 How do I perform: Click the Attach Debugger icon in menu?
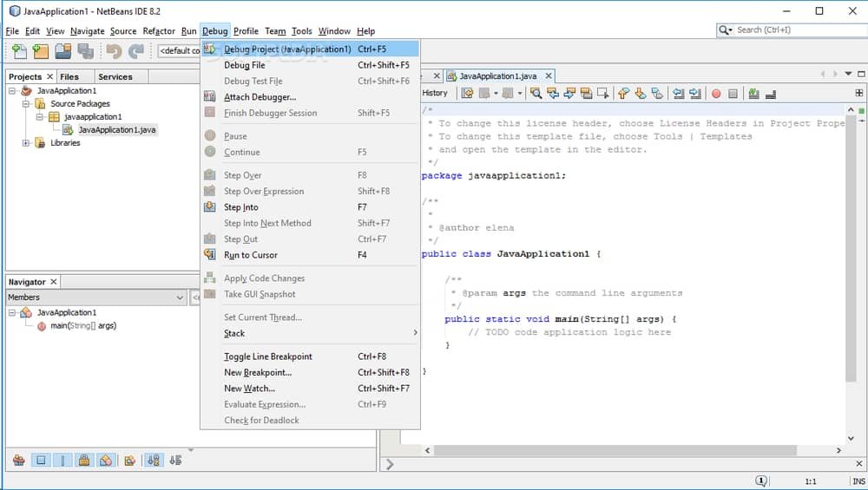point(209,97)
